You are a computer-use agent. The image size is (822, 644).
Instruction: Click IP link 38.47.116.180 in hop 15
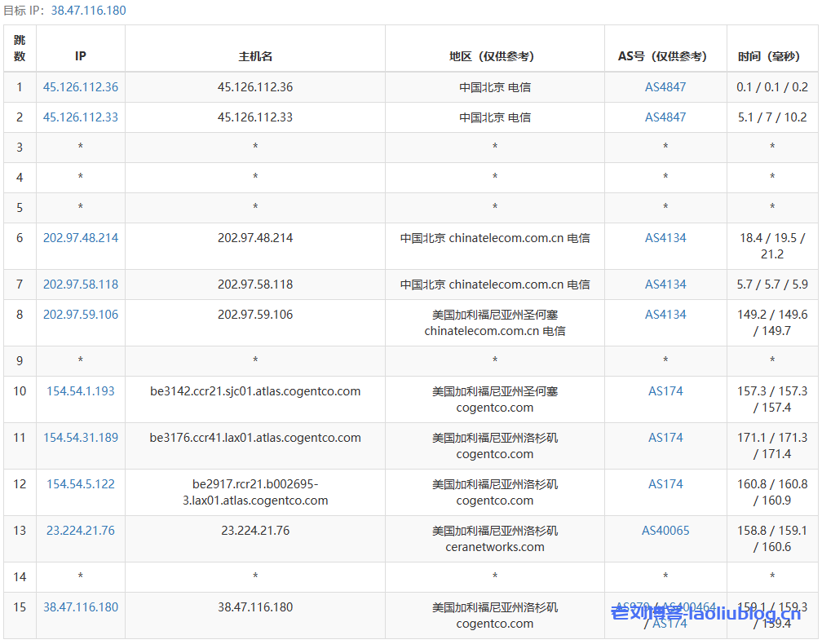click(x=81, y=607)
